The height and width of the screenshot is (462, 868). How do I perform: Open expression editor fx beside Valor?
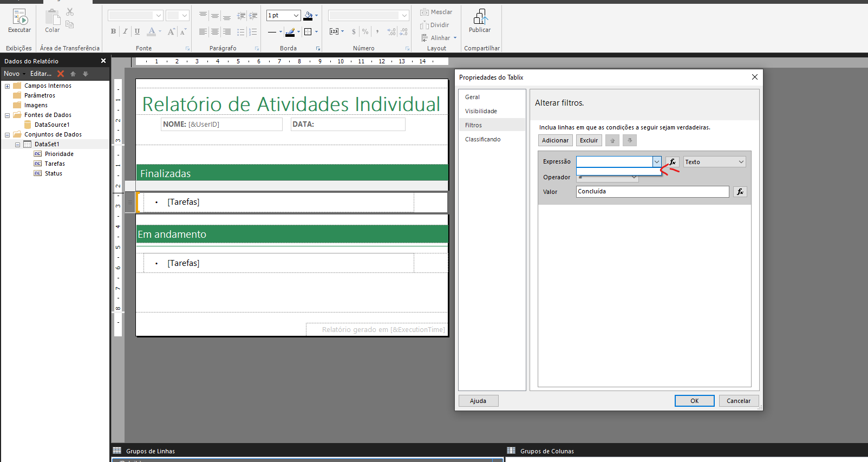(x=740, y=192)
